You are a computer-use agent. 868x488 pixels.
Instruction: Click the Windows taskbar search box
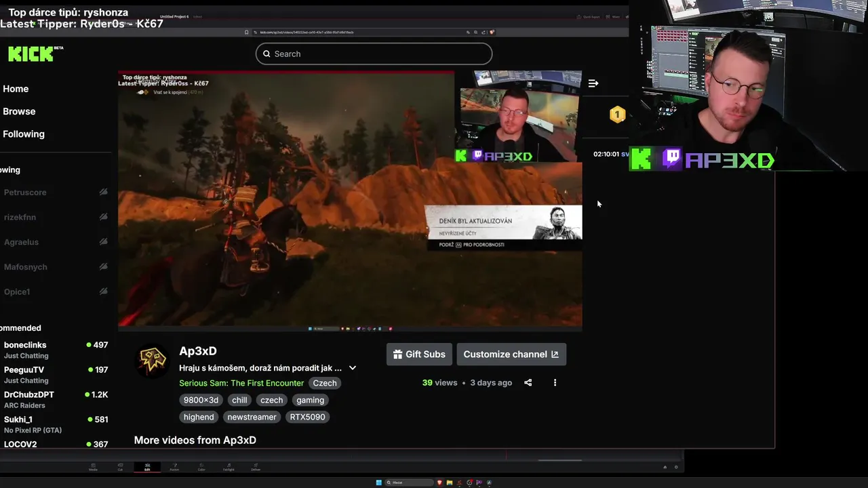pos(410,483)
